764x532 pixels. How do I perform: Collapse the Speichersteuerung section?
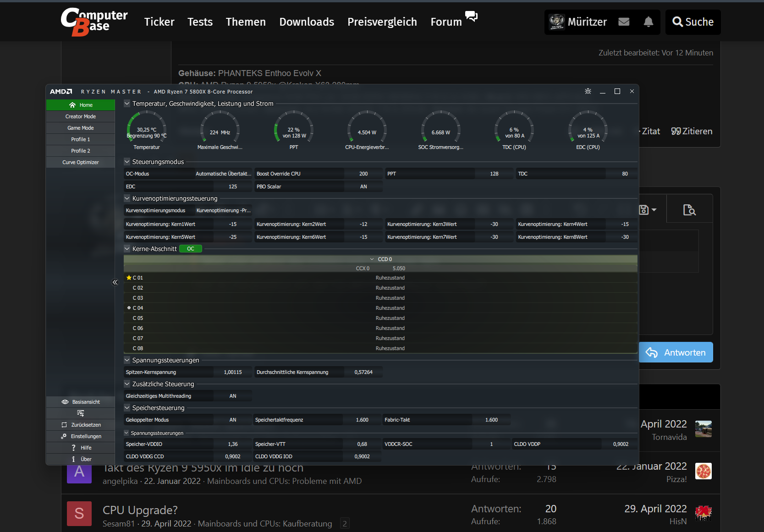127,408
